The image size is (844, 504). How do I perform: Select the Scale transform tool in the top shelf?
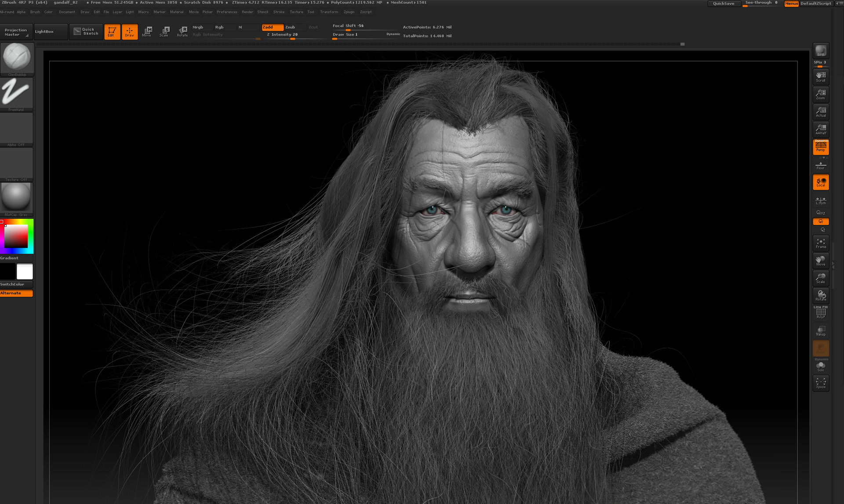(164, 32)
